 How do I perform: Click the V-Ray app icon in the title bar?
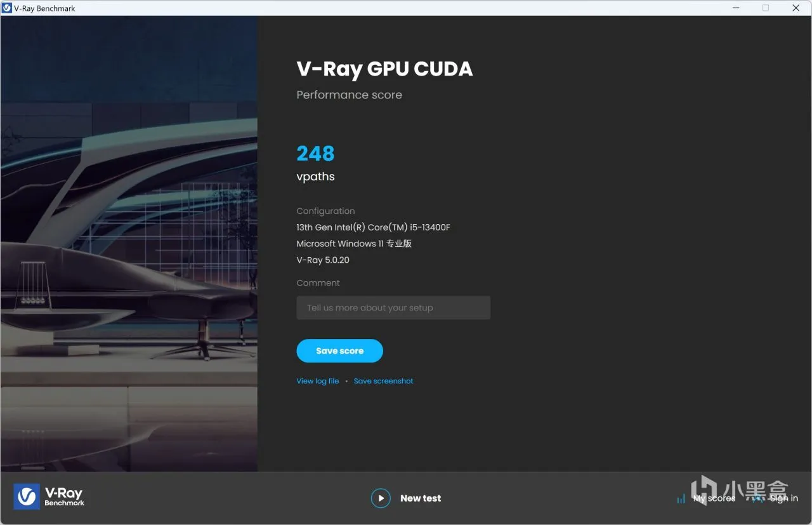point(7,8)
